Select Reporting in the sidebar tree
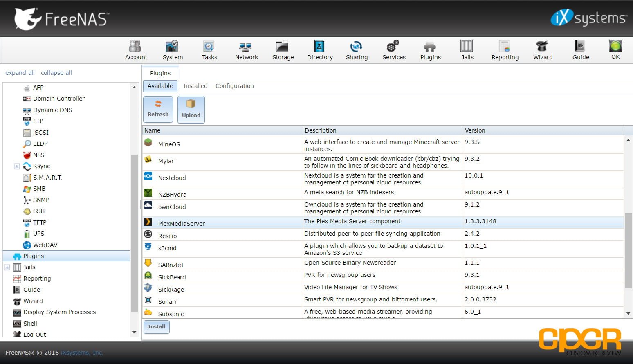633x364 pixels. [37, 279]
